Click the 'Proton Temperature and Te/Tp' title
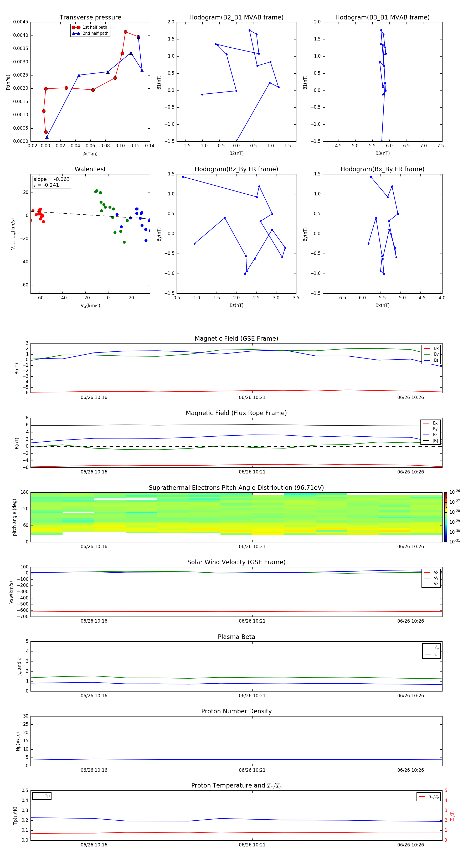The height and width of the screenshot is (868, 473). (x=236, y=786)
